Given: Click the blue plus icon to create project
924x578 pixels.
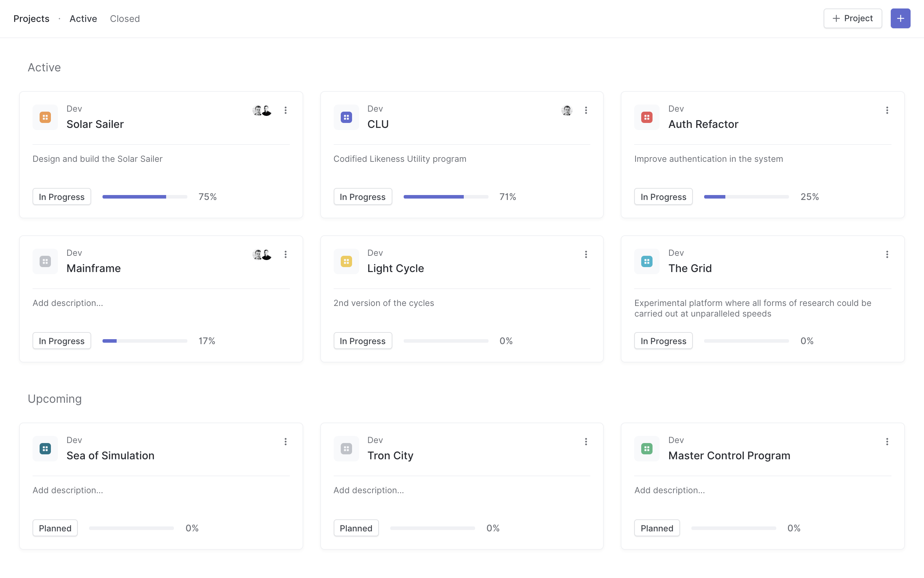Looking at the screenshot, I should (900, 18).
